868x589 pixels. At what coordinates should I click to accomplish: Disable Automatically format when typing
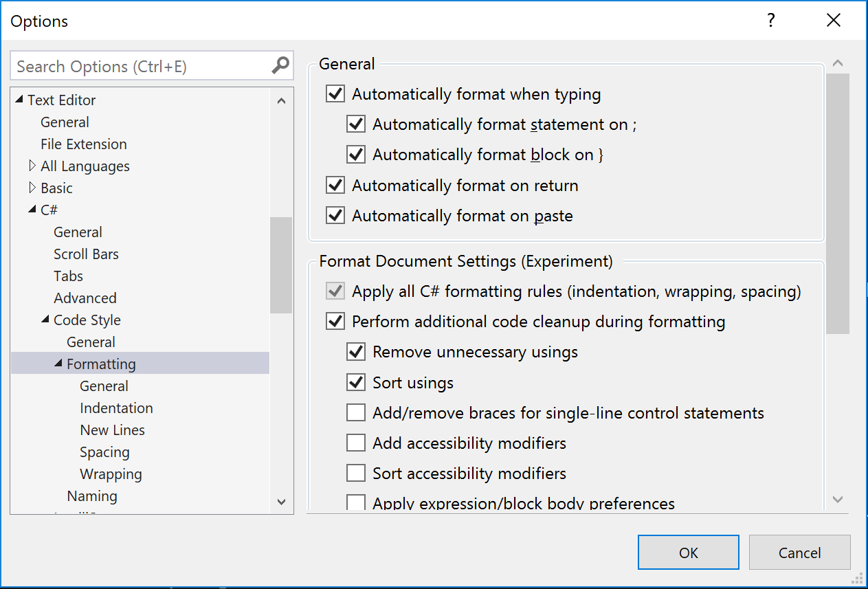tap(335, 93)
